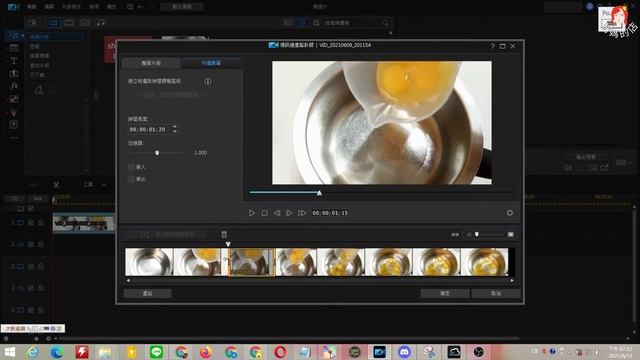Select last filmstrip thumbnail with yolks

pyautogui.click(x=484, y=262)
